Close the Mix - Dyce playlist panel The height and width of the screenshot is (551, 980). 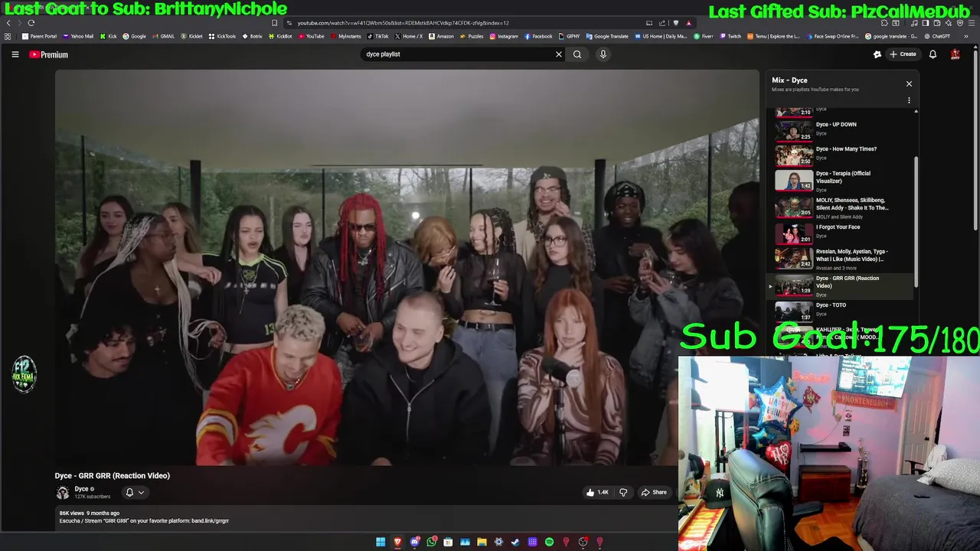(909, 83)
